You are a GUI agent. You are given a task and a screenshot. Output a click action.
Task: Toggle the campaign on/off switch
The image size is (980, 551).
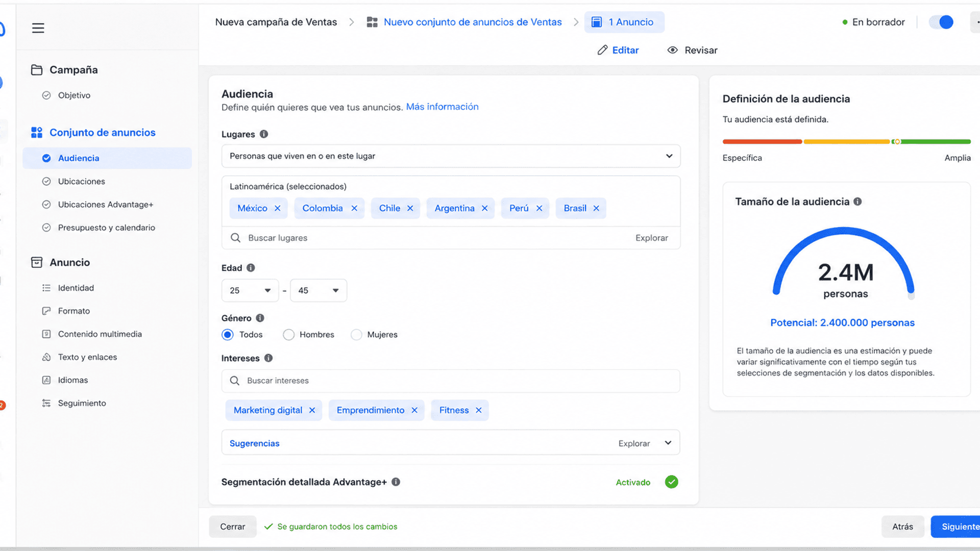point(941,22)
